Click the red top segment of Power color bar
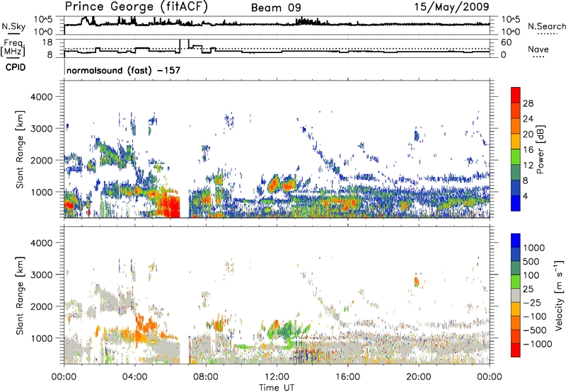Viewport: 566px width, 392px height. 516,95
